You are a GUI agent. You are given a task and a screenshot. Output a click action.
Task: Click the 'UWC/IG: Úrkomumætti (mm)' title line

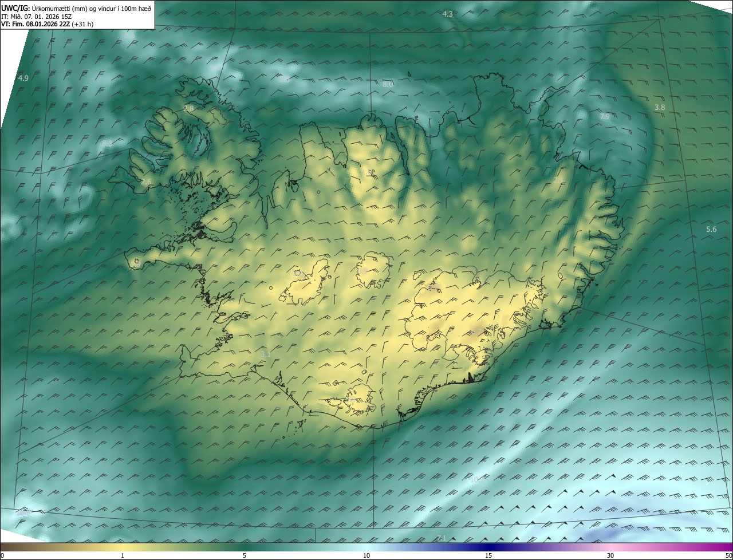click(76, 8)
